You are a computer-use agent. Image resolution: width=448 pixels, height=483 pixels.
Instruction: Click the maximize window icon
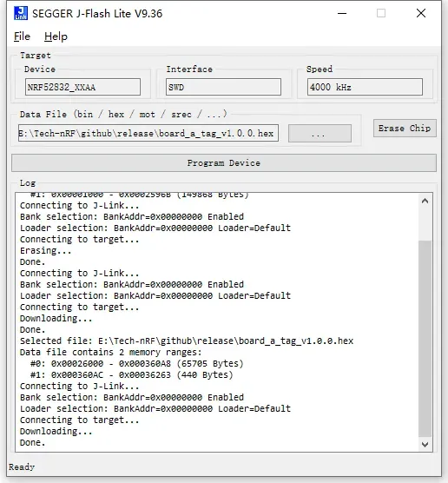381,13
